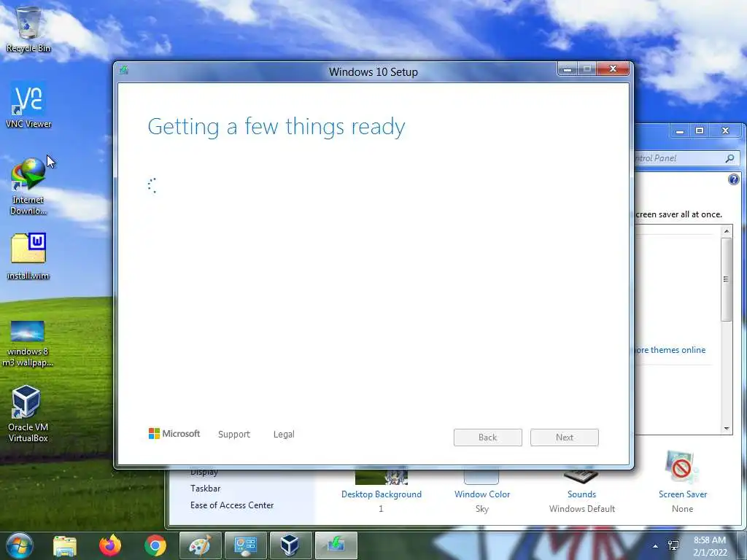Select windows 8 m3 wallpaper file icon
747x560 pixels.
pyautogui.click(x=28, y=344)
